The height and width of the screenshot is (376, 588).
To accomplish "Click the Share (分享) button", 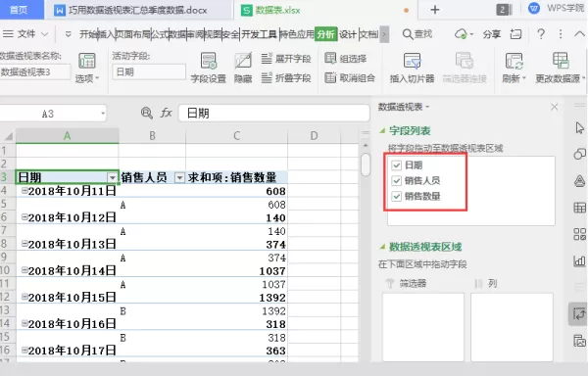I will (492, 34).
